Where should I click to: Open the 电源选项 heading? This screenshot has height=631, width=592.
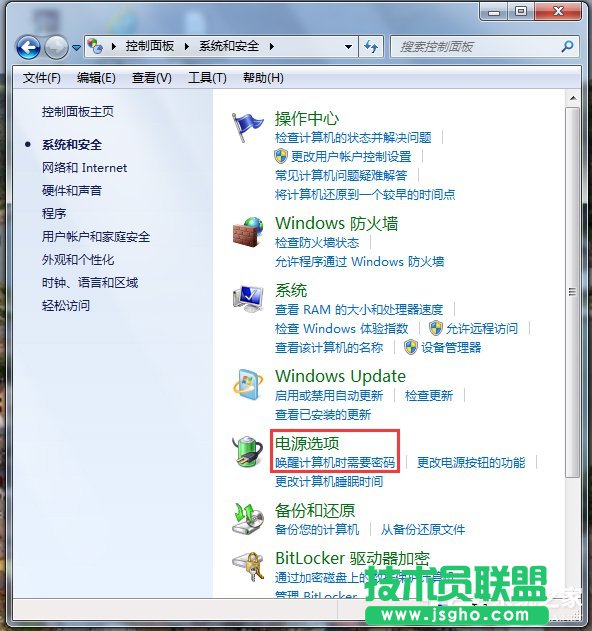coord(307,443)
